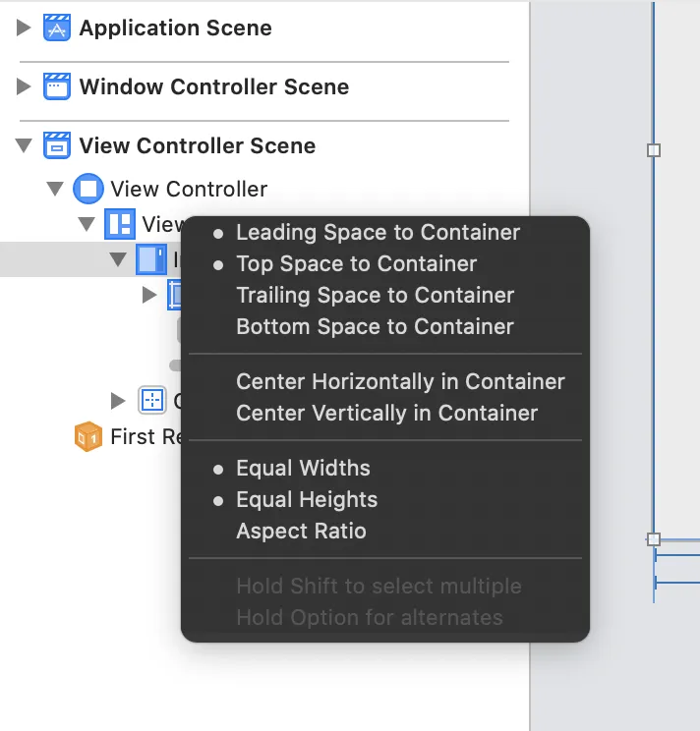Click the First Responder orange cube icon
The width and height of the screenshot is (700, 731).
(88, 436)
